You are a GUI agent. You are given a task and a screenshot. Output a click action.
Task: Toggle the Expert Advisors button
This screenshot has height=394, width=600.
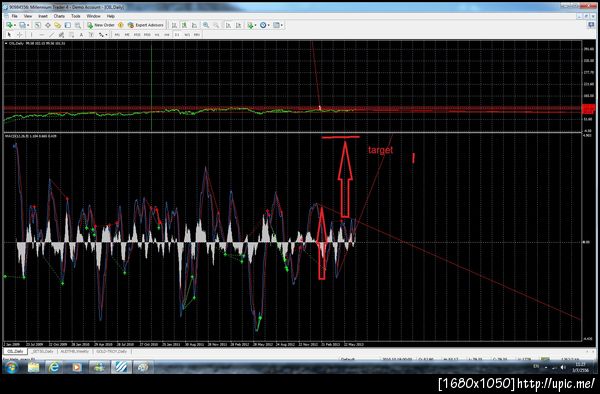coord(146,25)
